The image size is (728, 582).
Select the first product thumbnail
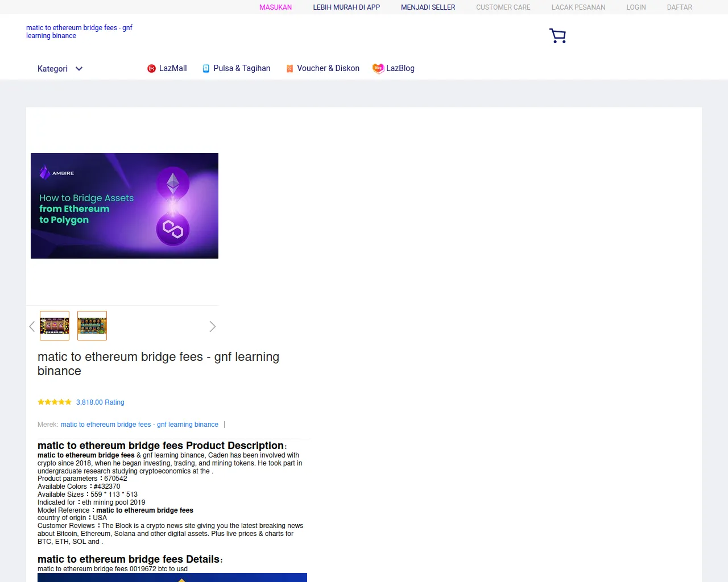[55, 326]
